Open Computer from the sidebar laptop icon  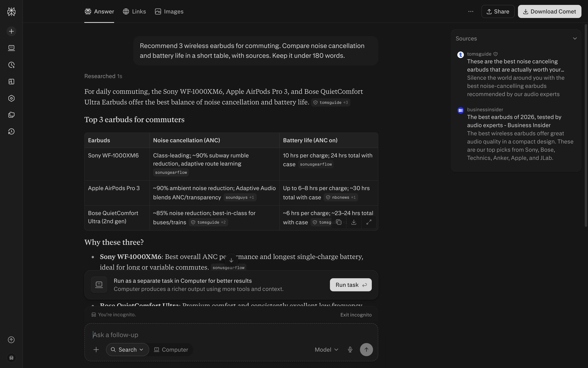[11, 48]
